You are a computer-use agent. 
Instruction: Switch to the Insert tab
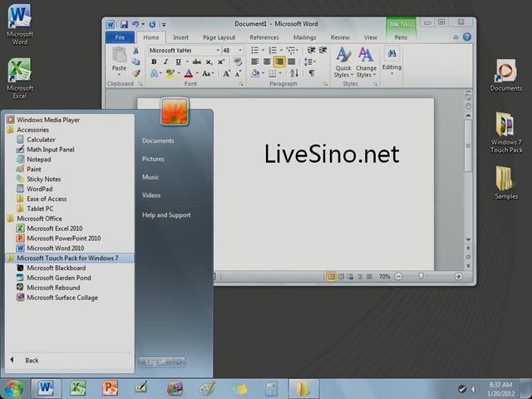[180, 37]
